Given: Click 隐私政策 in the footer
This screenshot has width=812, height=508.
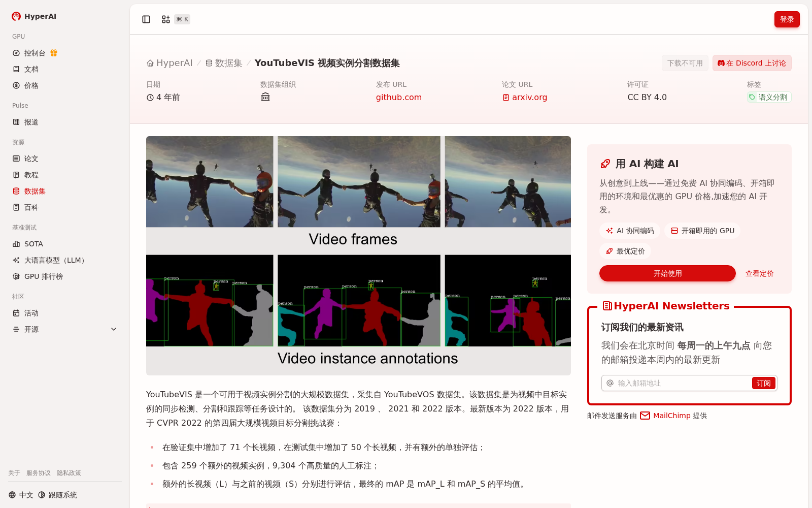Looking at the screenshot, I should 69,473.
